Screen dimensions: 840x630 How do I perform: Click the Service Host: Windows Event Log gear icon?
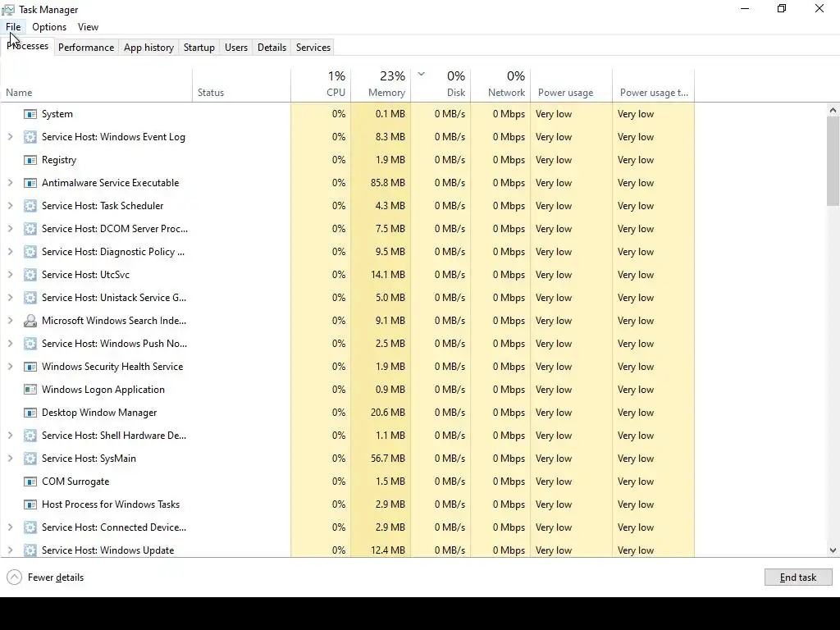30,137
